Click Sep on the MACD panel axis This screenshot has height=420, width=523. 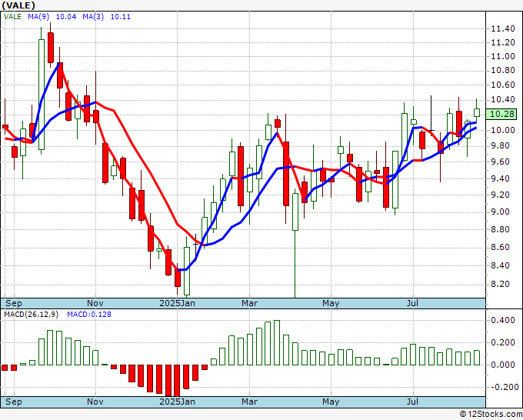point(14,402)
